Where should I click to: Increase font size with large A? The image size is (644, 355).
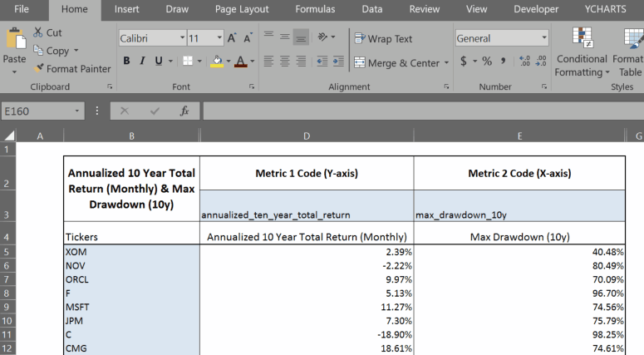click(x=232, y=37)
